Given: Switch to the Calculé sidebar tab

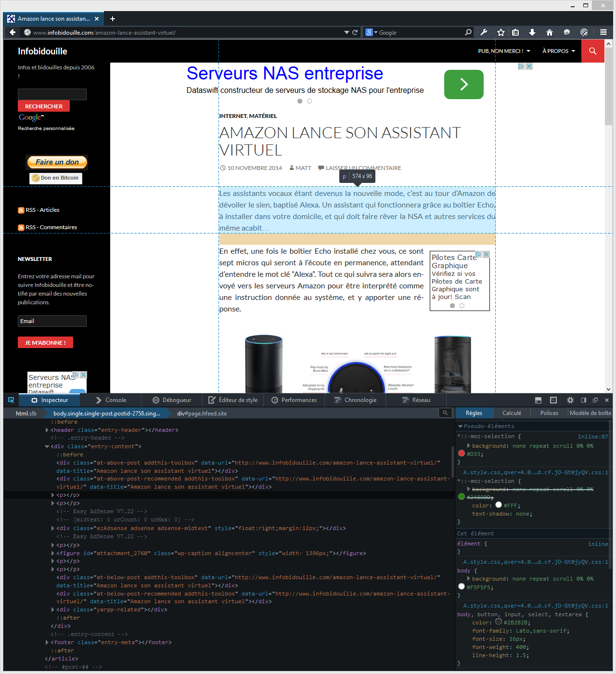Looking at the screenshot, I should click(512, 413).
